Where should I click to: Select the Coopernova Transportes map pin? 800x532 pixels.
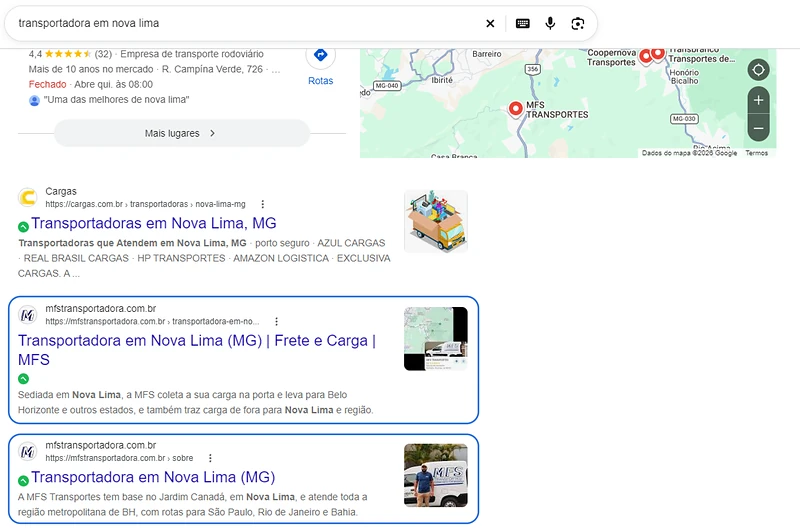coord(645,56)
